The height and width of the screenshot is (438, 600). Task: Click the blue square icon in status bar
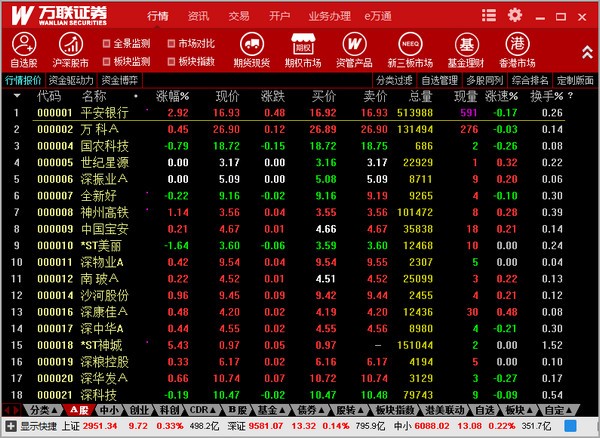point(570,426)
